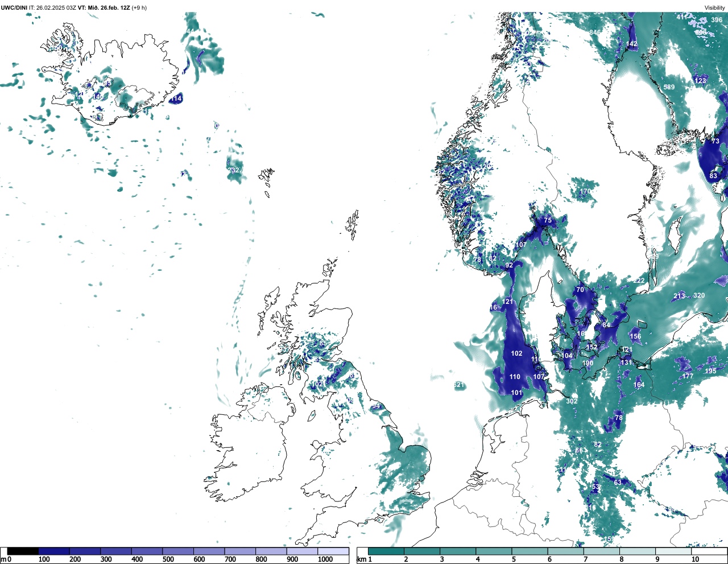This screenshot has height=564, width=728.
Task: Click the 'km' unit label on legend
Action: click(x=362, y=559)
